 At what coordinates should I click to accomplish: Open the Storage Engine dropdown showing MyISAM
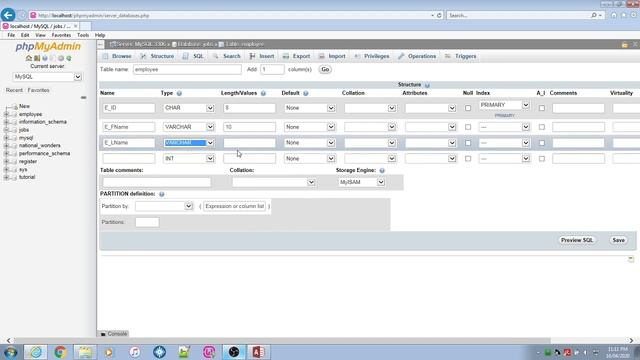(x=362, y=182)
